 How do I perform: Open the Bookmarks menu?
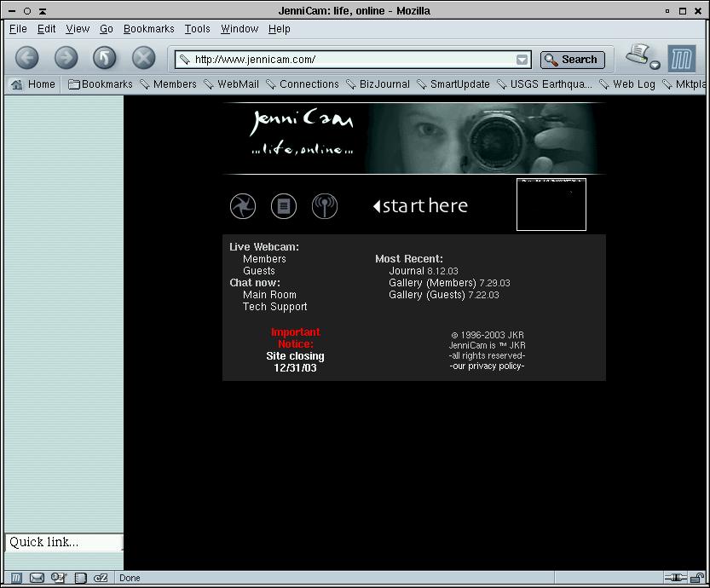(148, 29)
